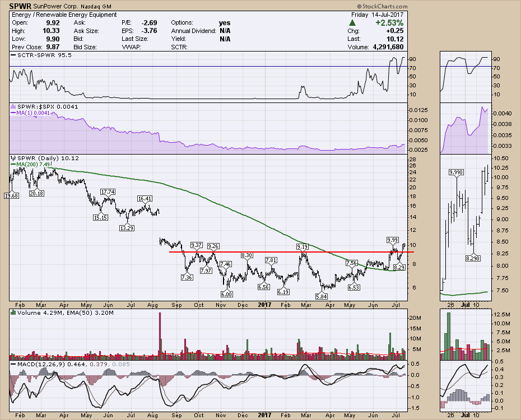Screen dimensions: 521x420
Task: Select the Low value 9.90
Action: click(53, 39)
